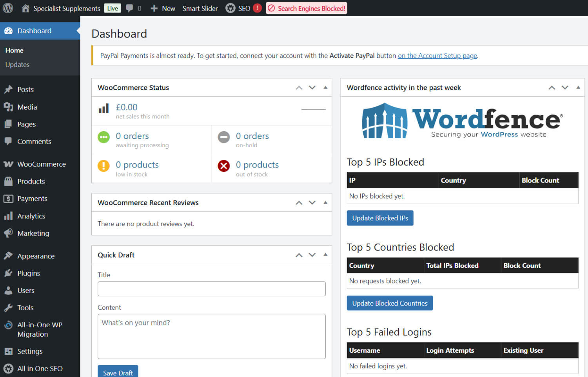Collapse the Wordfence activity panel
The width and height of the screenshot is (588, 377).
(578, 87)
